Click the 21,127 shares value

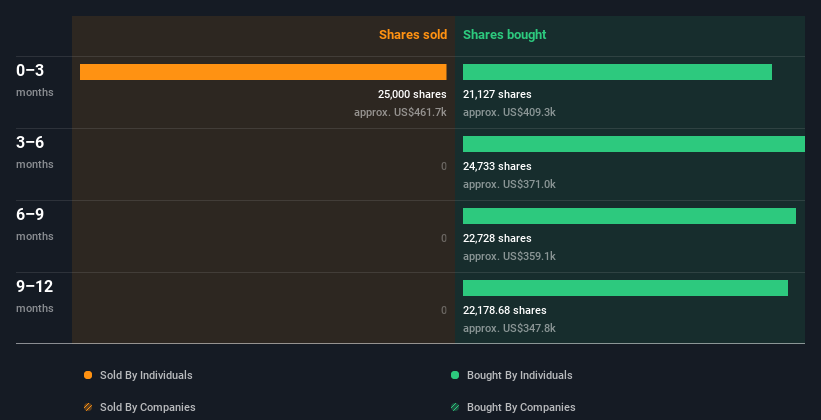497,94
